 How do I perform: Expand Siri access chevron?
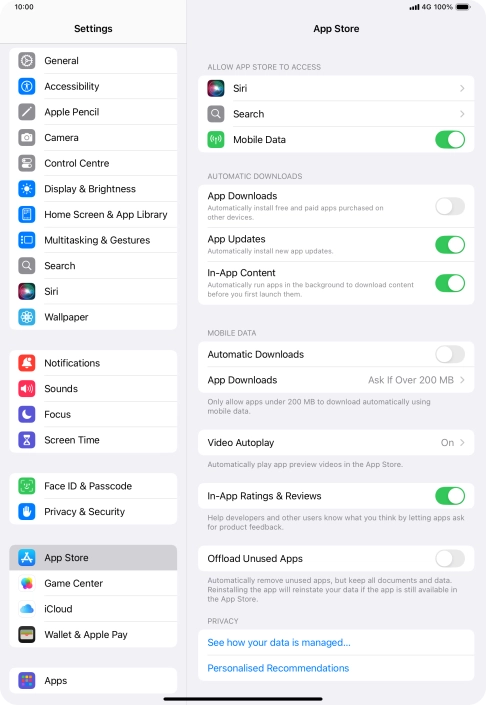(x=462, y=88)
